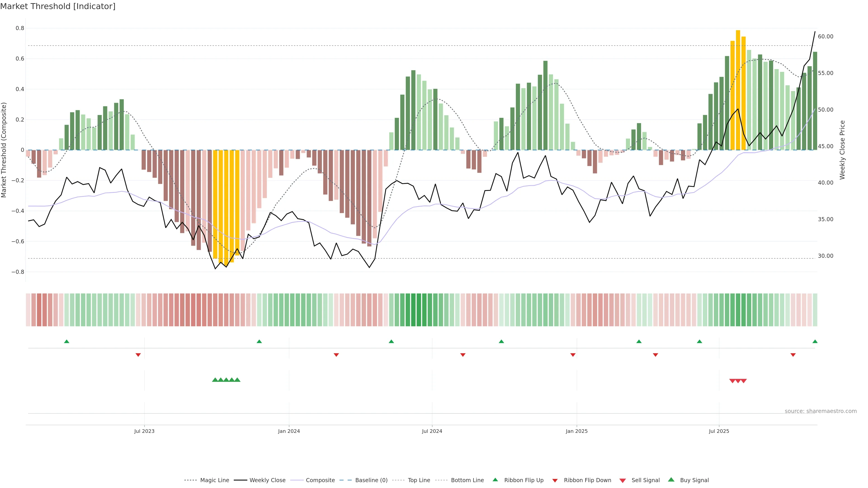868x488 pixels.
Task: Click the darkest green ribbon cell
Action: coord(419,310)
